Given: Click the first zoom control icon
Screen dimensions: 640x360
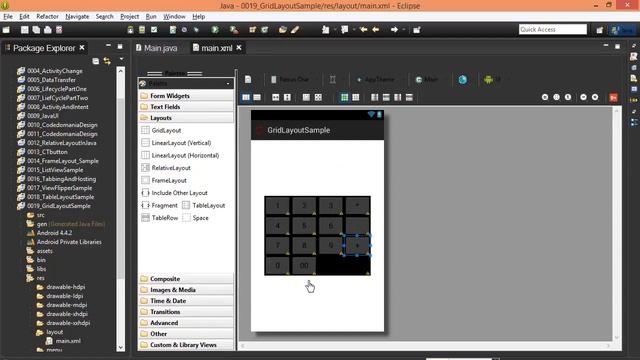Looking at the screenshot, I should (x=545, y=97).
